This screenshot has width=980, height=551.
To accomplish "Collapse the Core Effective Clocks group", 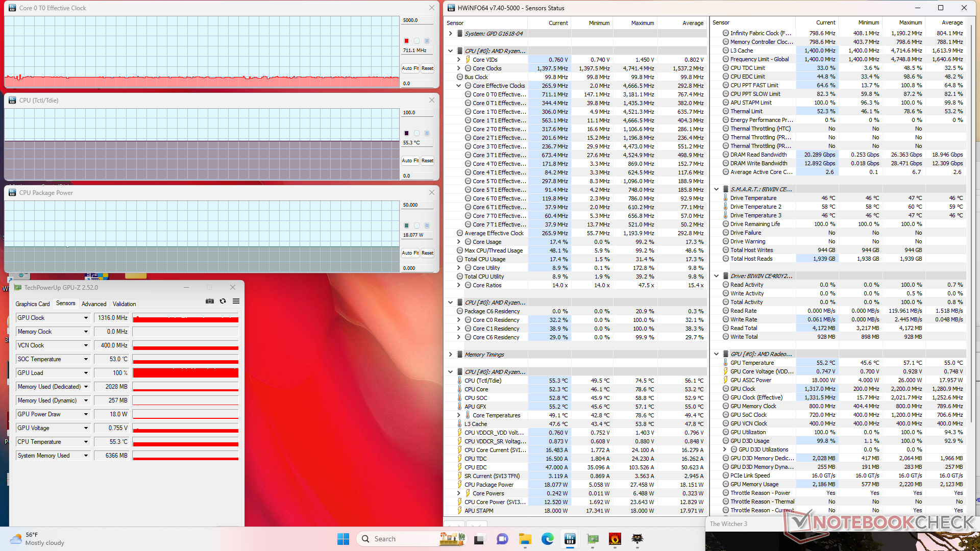I will [459, 86].
